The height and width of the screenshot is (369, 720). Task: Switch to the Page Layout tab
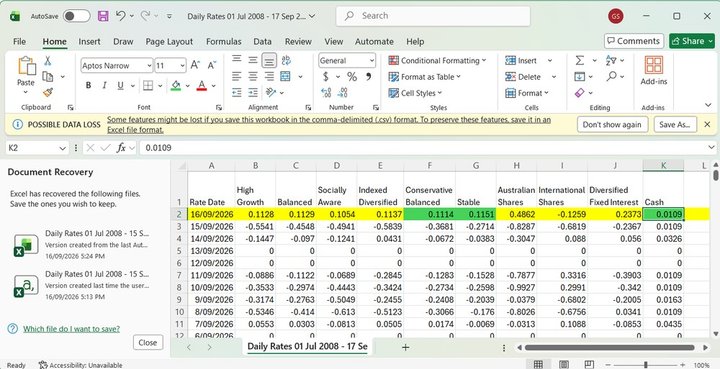coord(169,41)
